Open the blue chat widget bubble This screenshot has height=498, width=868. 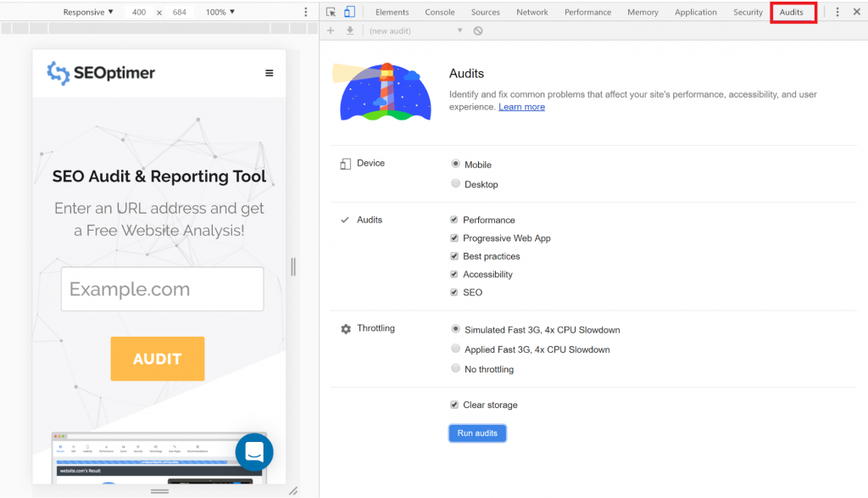(x=254, y=452)
